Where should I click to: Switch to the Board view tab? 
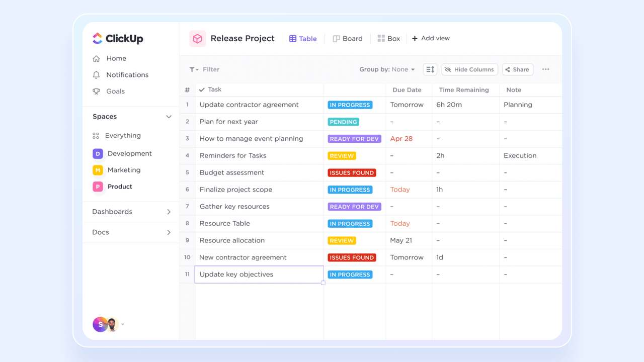pyautogui.click(x=348, y=39)
